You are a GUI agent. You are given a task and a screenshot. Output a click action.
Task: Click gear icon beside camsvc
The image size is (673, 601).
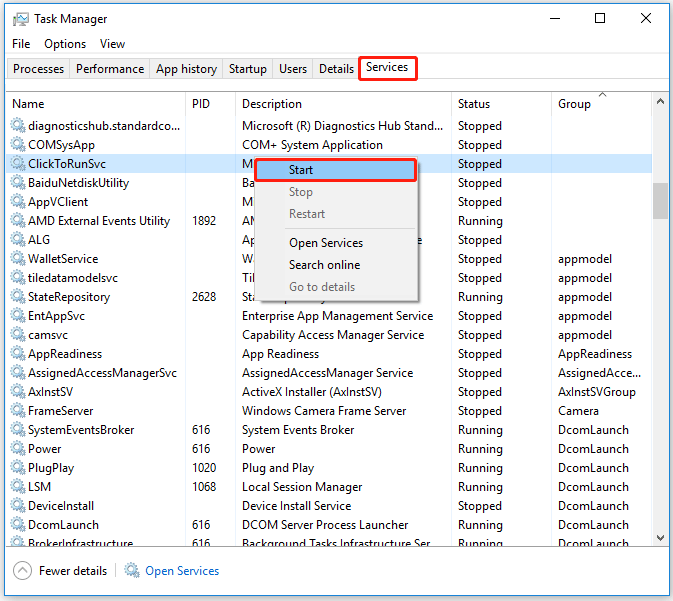tap(18, 334)
